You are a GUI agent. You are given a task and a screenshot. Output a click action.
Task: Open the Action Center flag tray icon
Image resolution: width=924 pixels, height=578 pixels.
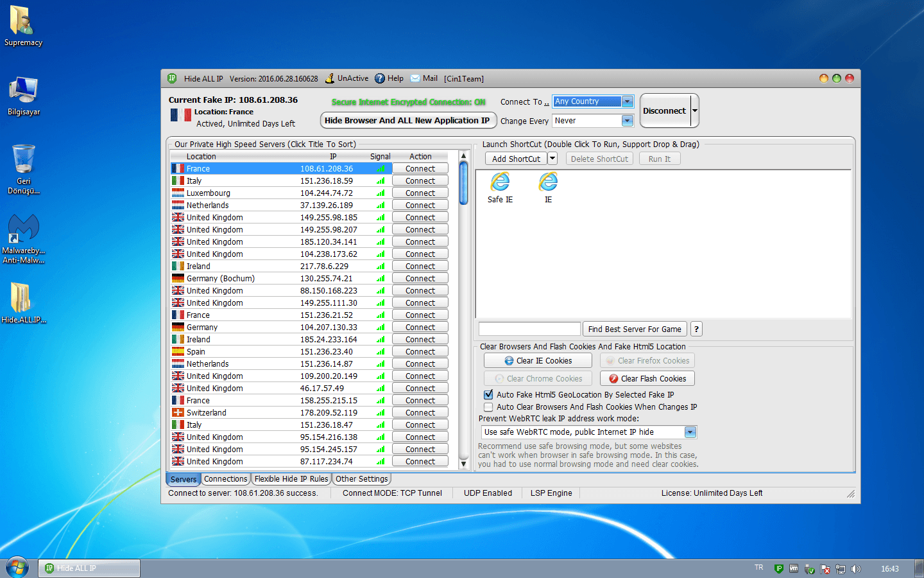pyautogui.click(x=825, y=569)
